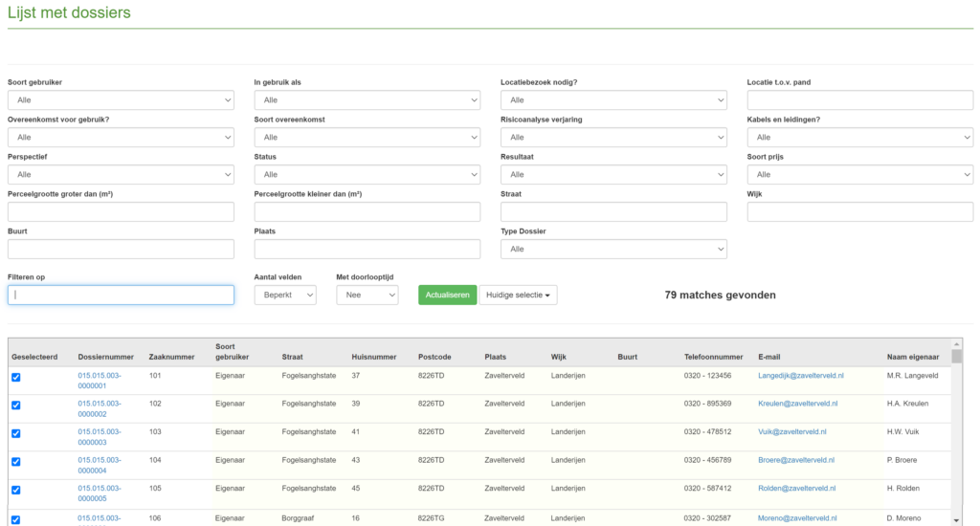Click email link Vuik@zavelterveld.nl
980x526 pixels.
[791, 431]
